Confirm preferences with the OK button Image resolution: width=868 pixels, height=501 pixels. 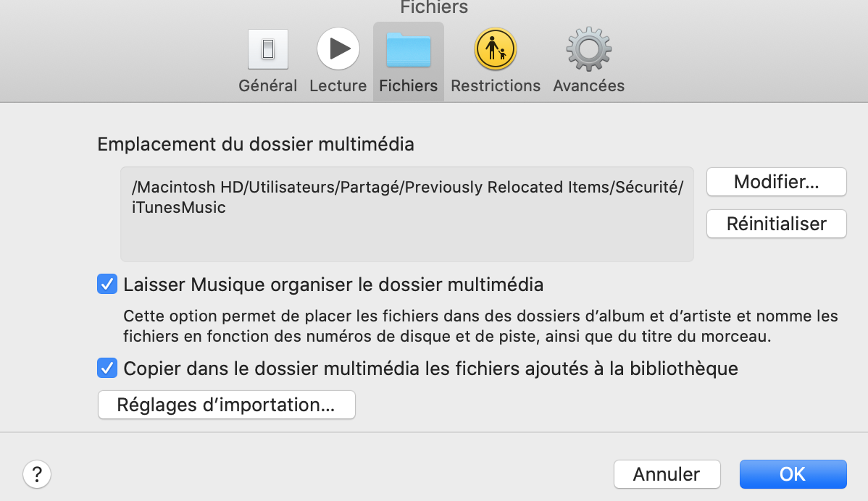click(793, 474)
